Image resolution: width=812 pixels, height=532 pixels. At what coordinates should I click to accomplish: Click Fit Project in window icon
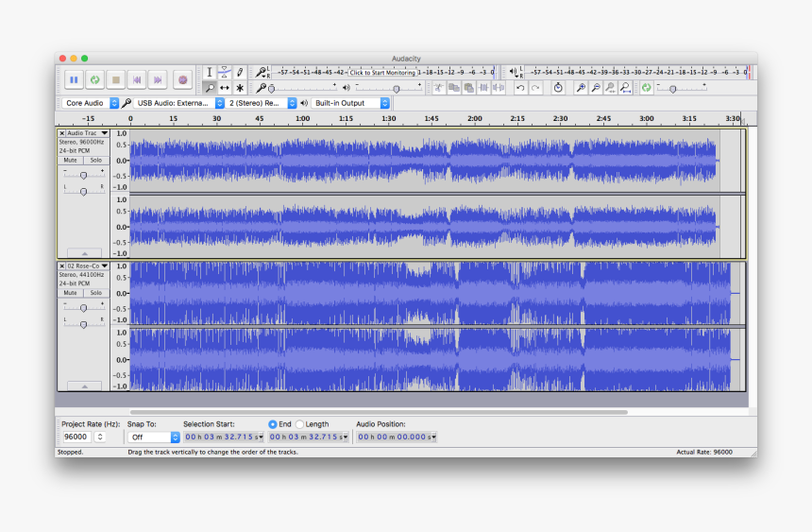coord(626,88)
